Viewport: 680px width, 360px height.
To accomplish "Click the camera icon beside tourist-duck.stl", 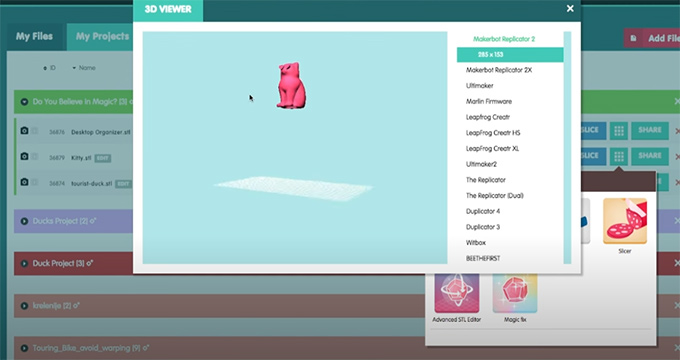I will coord(24,182).
